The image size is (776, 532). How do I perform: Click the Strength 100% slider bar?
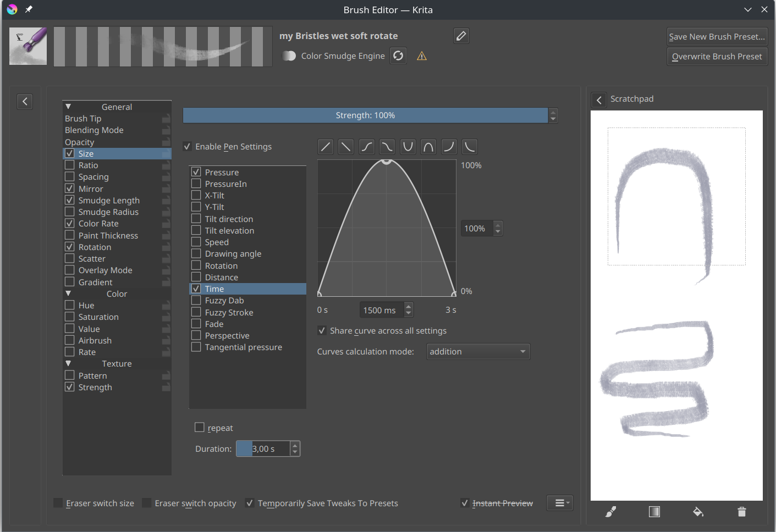(x=365, y=115)
